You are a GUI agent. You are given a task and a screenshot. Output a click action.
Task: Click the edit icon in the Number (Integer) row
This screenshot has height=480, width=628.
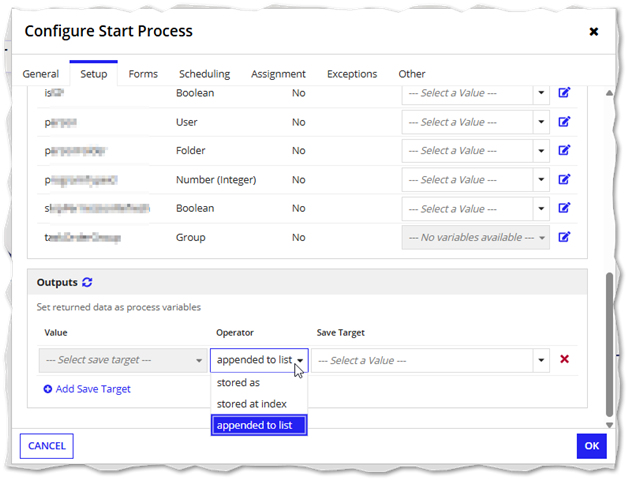coord(564,180)
